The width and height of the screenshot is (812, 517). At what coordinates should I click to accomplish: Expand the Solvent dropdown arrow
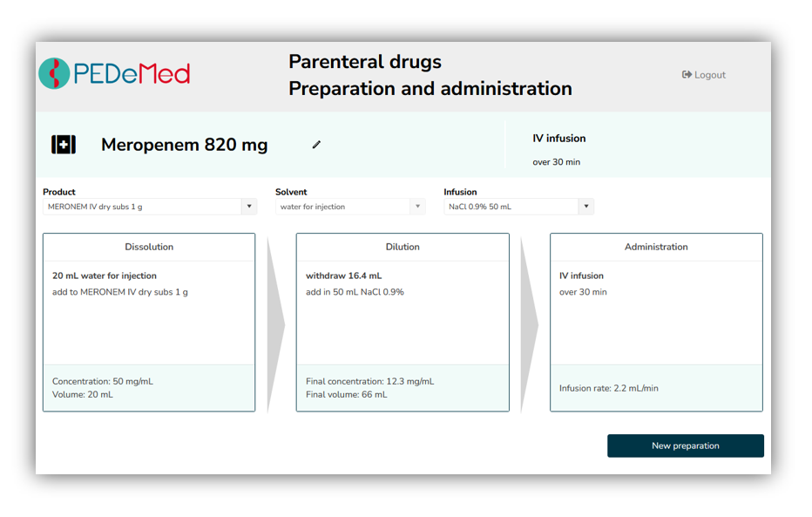[417, 206]
